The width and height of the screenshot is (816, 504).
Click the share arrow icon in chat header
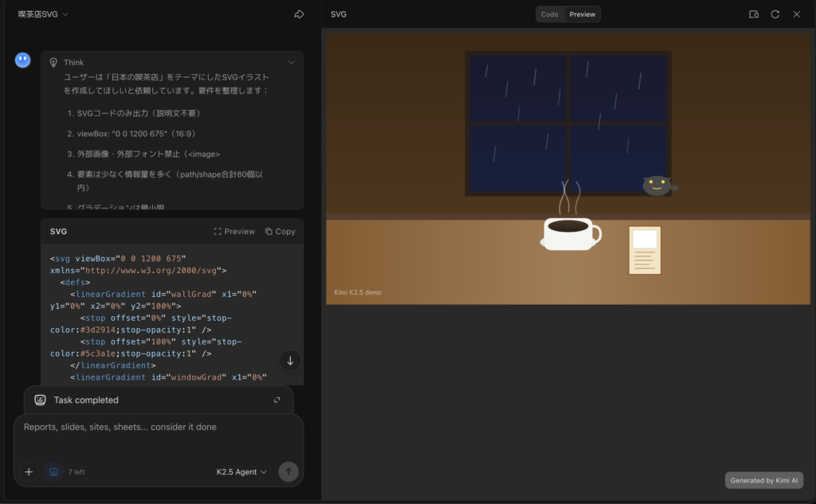pyautogui.click(x=300, y=14)
